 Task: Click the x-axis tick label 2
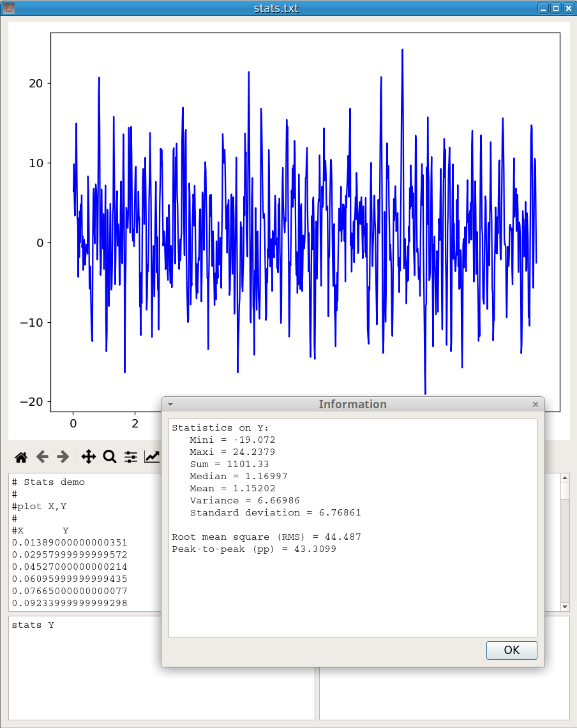click(x=135, y=424)
